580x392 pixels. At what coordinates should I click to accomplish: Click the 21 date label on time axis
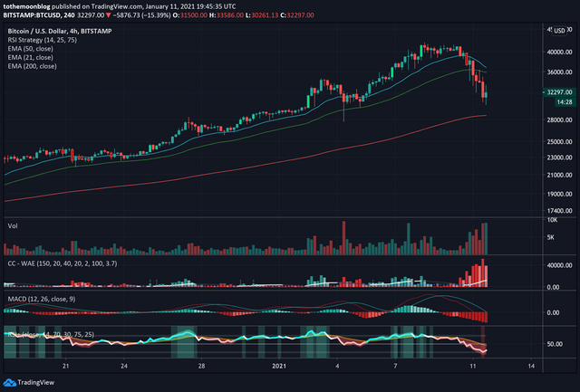pyautogui.click(x=66, y=366)
